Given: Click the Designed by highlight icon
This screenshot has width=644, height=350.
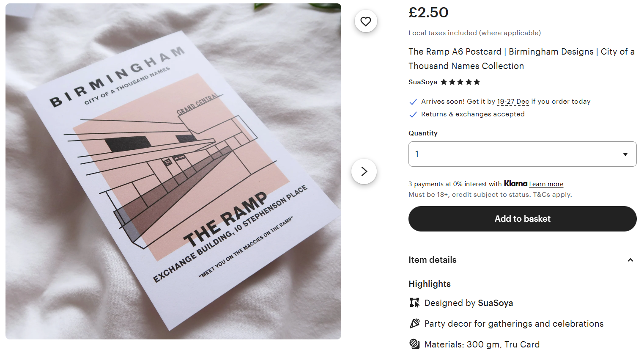Looking at the screenshot, I should 414,303.
